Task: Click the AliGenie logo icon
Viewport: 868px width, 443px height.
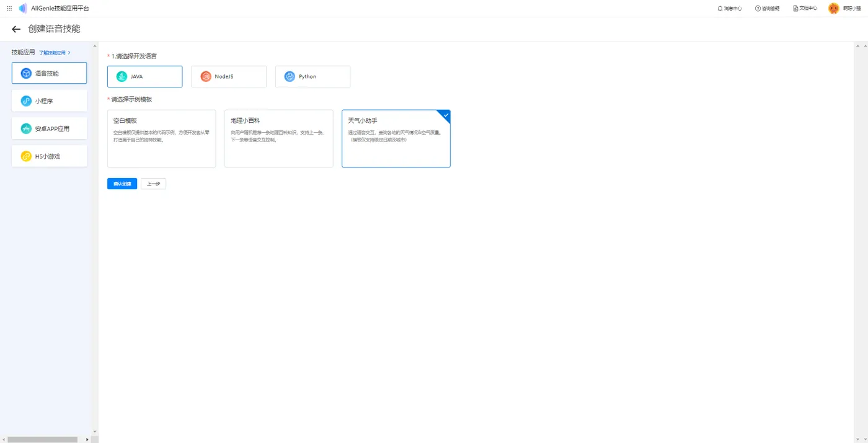Action: tap(23, 8)
